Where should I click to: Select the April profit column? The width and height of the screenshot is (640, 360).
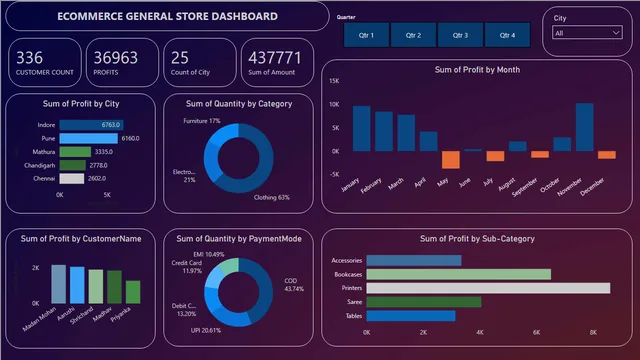(x=429, y=142)
